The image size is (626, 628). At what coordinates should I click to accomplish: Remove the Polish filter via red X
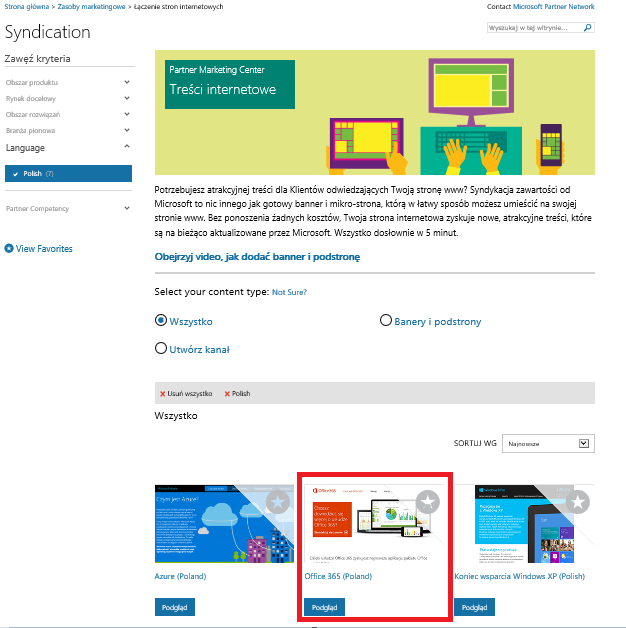227,394
